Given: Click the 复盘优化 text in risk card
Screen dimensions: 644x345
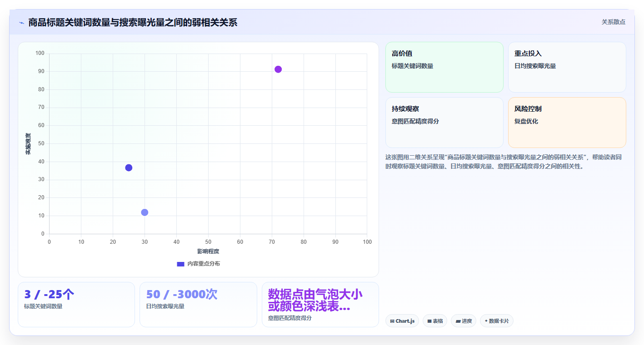Looking at the screenshot, I should click(526, 122).
